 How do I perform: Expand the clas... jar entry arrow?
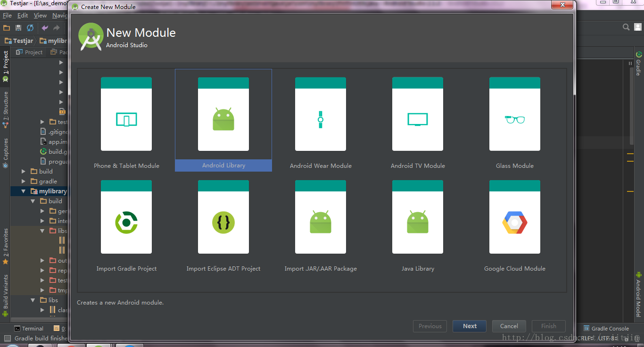pyautogui.click(x=42, y=310)
